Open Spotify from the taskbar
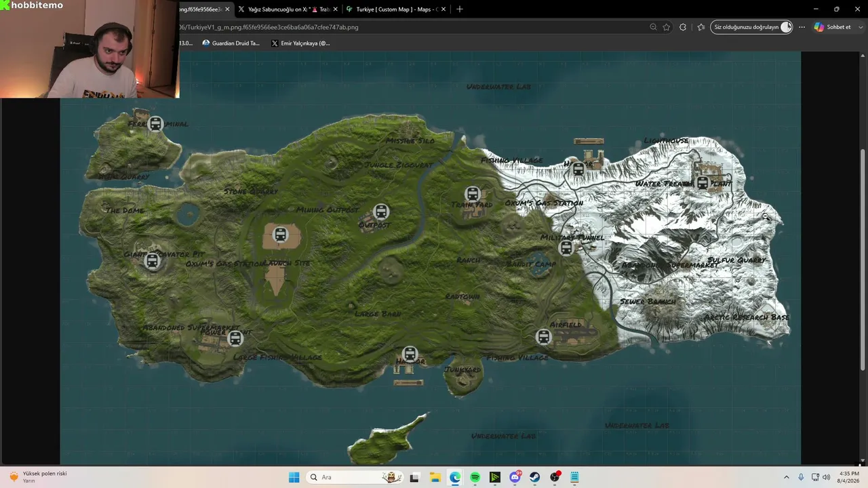868x488 pixels. (475, 477)
